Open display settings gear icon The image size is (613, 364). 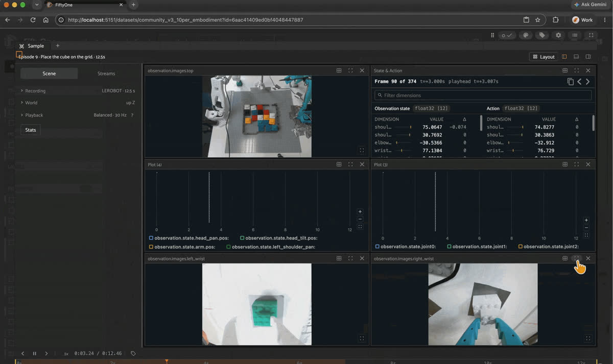pos(558,35)
